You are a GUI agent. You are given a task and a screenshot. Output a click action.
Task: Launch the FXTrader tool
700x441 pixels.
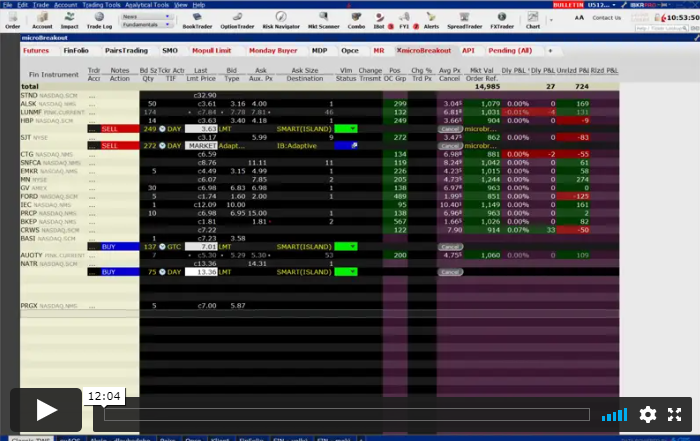point(502,21)
